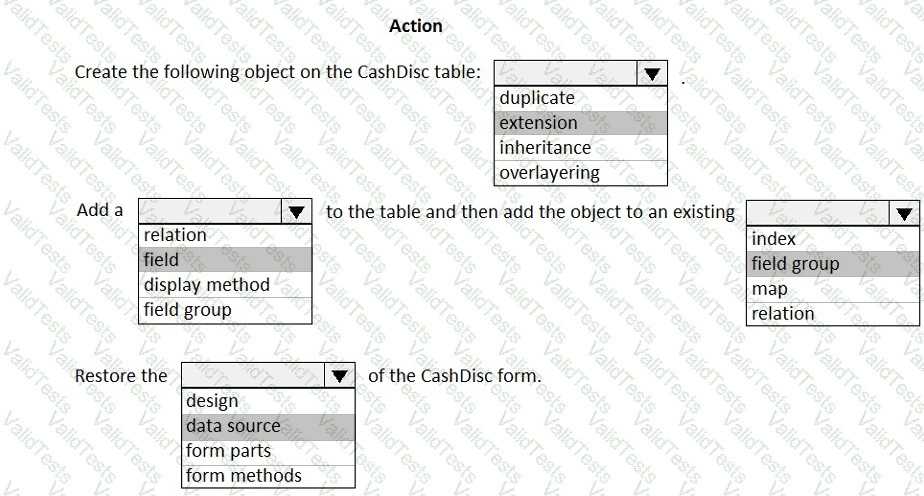924x496 pixels.
Task: Pick 'form methods' option
Action: coord(268,475)
